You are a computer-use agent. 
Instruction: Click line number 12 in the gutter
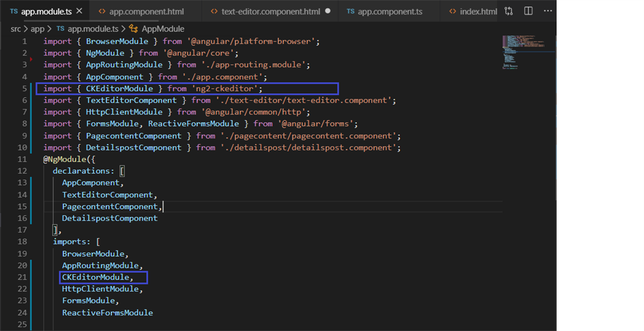(x=22, y=171)
